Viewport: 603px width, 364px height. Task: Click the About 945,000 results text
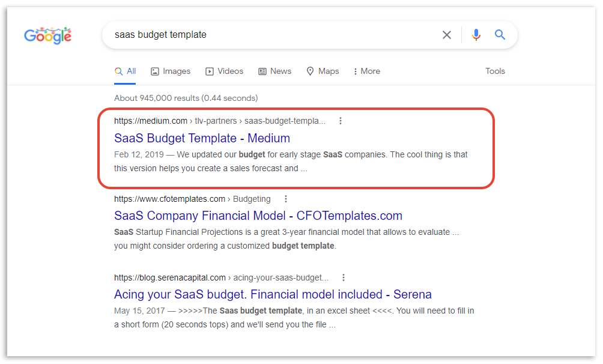186,98
